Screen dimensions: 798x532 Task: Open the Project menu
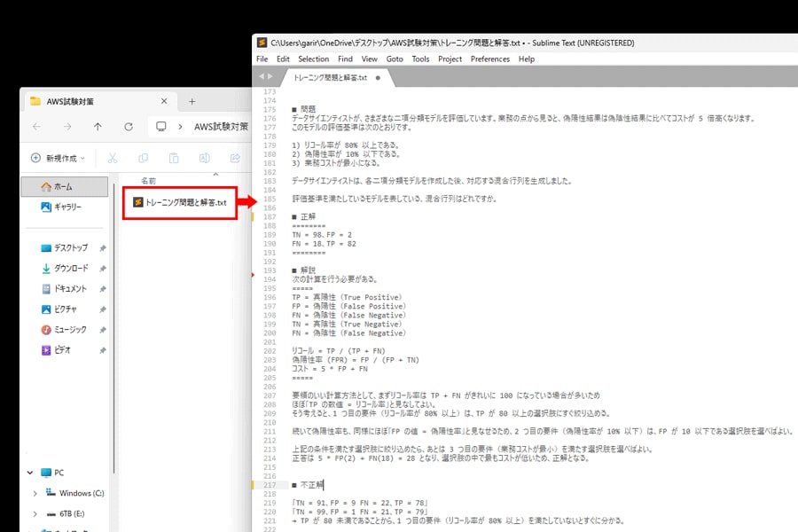click(450, 59)
